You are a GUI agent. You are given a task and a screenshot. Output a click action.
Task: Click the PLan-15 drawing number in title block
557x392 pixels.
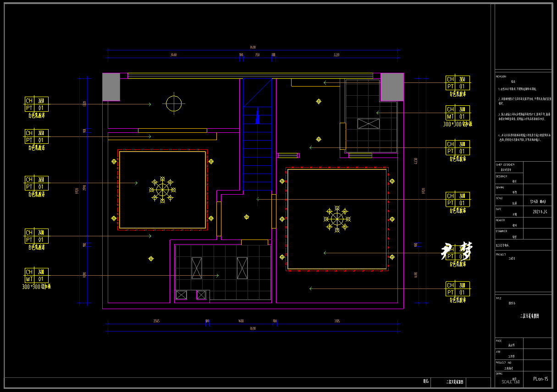540,379
